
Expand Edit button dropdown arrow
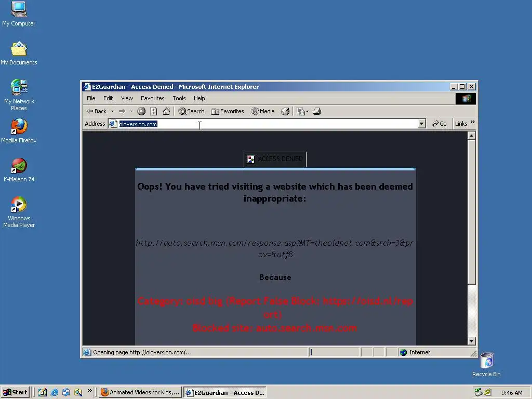tap(308, 111)
